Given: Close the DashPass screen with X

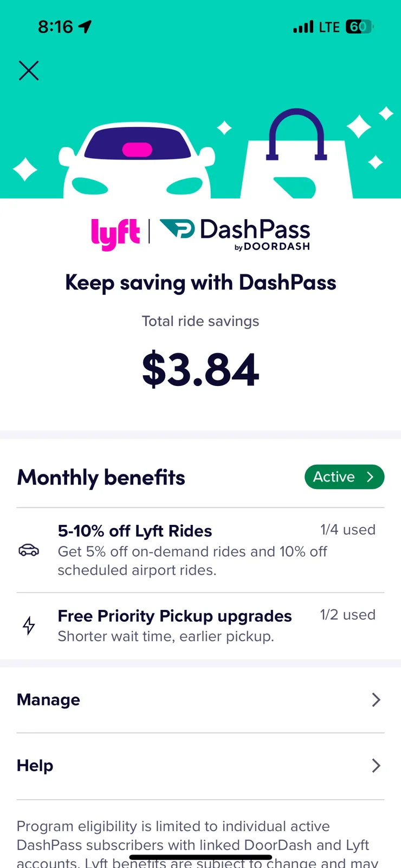Looking at the screenshot, I should point(29,70).
